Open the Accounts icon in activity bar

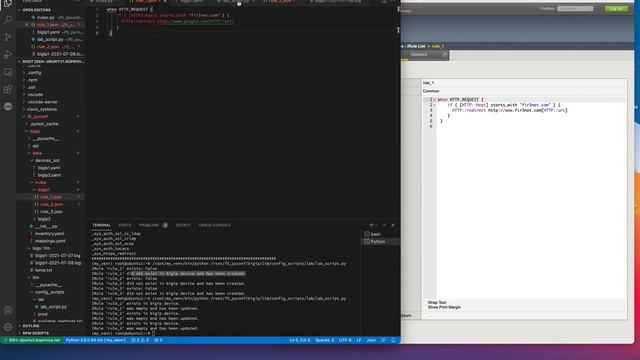point(8,310)
